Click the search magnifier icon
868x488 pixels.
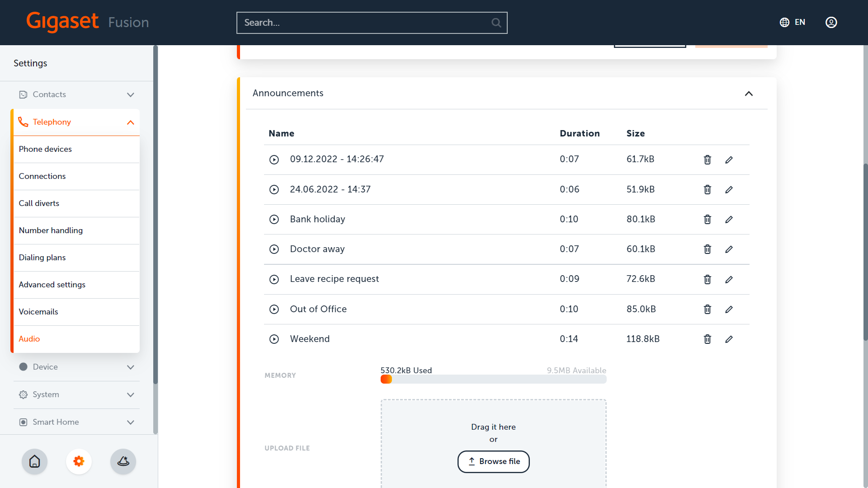click(x=496, y=23)
